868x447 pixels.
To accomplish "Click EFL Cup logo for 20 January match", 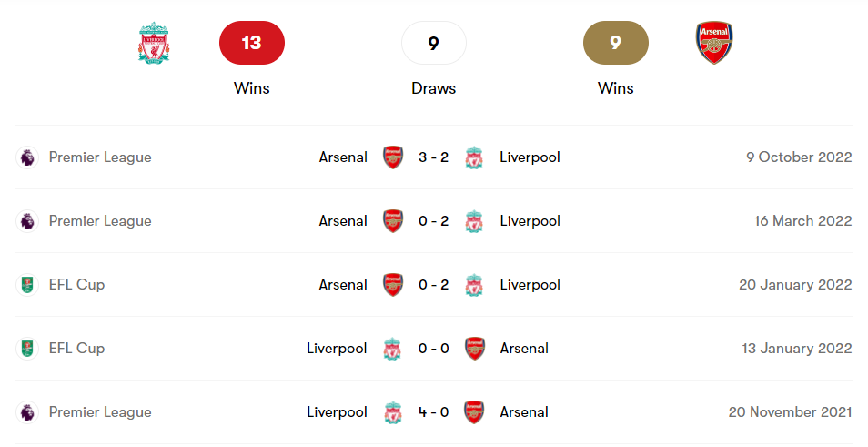I will pos(28,285).
